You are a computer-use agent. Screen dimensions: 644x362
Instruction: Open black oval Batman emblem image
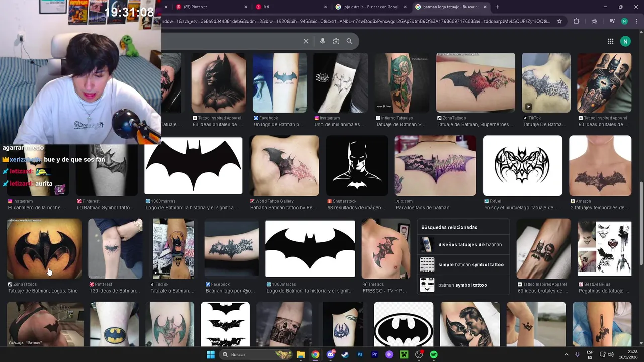coord(404,324)
